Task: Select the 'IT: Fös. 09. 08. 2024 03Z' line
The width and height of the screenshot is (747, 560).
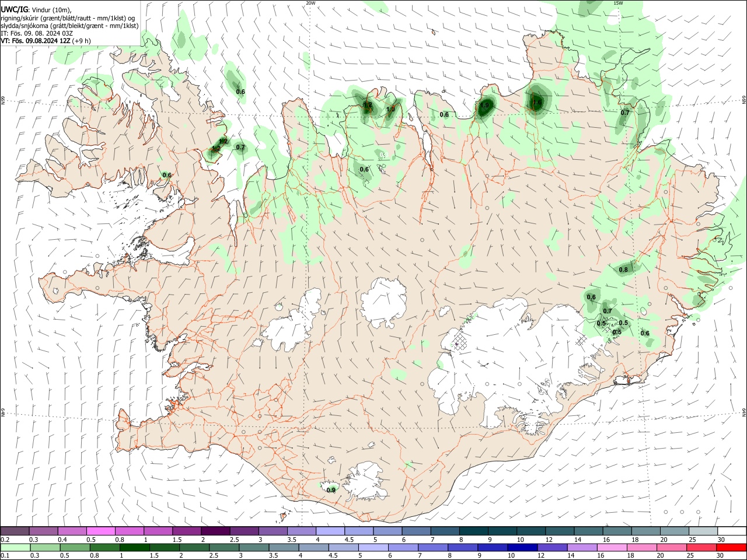Action: click(x=37, y=33)
